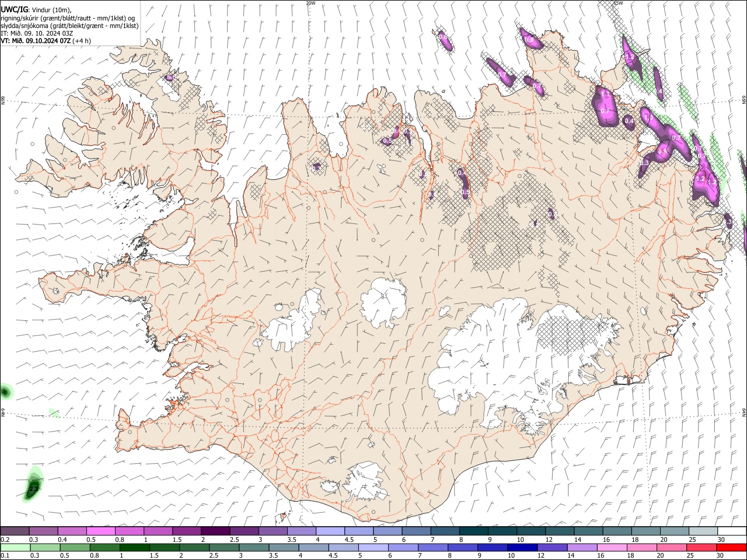
Task: Click the deep blue bottom-row swatch starting at 10
Action: click(x=522, y=548)
